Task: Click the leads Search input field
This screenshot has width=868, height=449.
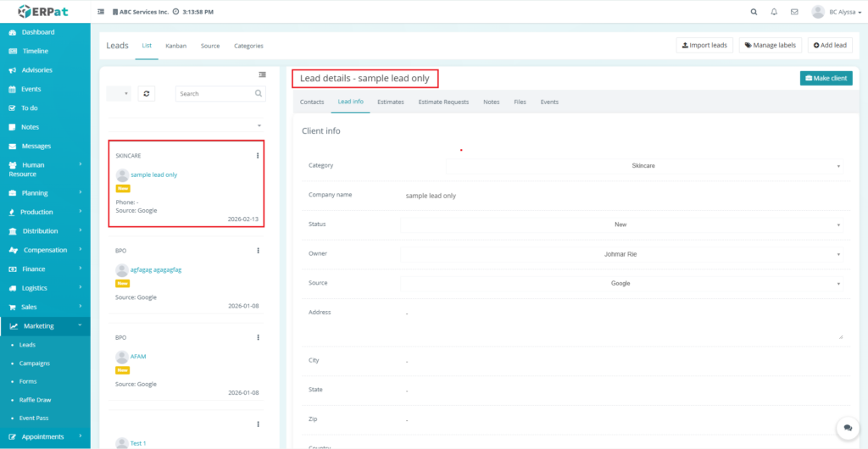Action: tap(215, 93)
